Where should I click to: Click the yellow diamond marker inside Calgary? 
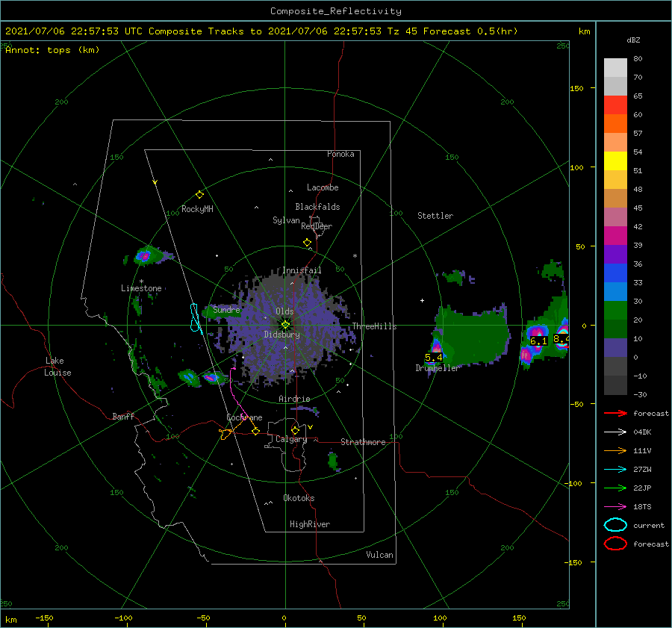[x=295, y=430]
